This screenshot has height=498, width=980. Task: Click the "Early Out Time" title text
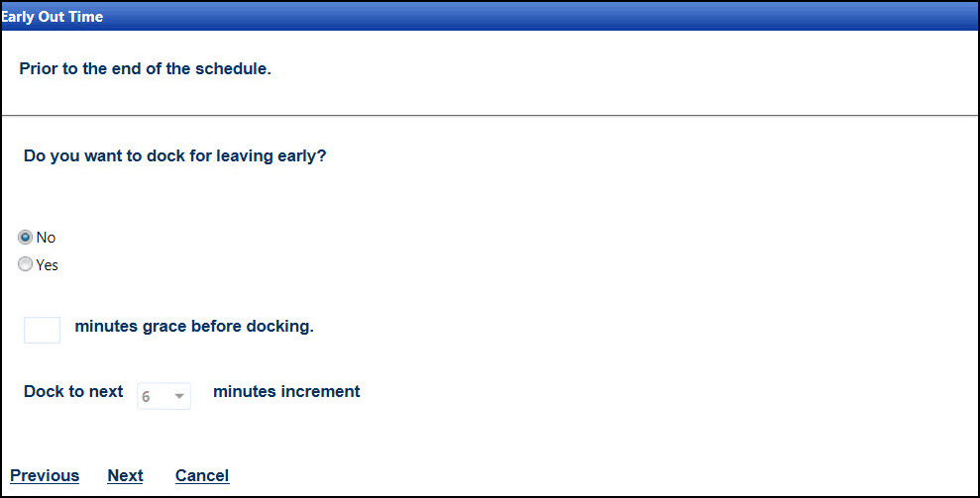(52, 17)
